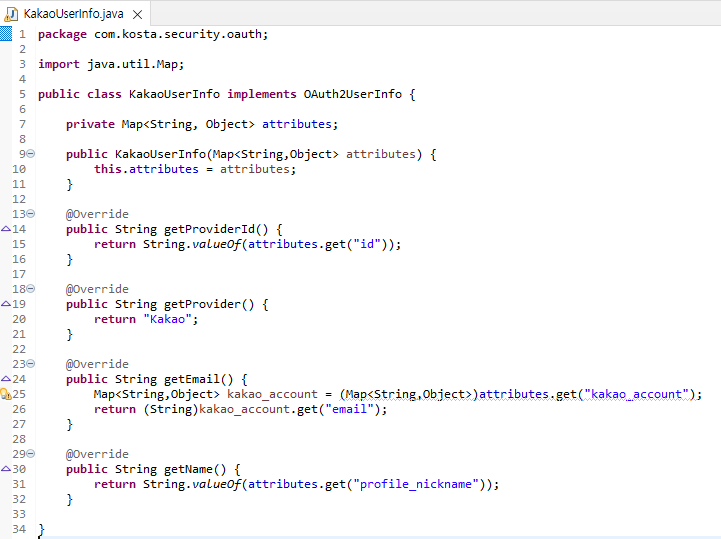Click the getEmail method name
The width and height of the screenshot is (721, 539).
(x=192, y=379)
